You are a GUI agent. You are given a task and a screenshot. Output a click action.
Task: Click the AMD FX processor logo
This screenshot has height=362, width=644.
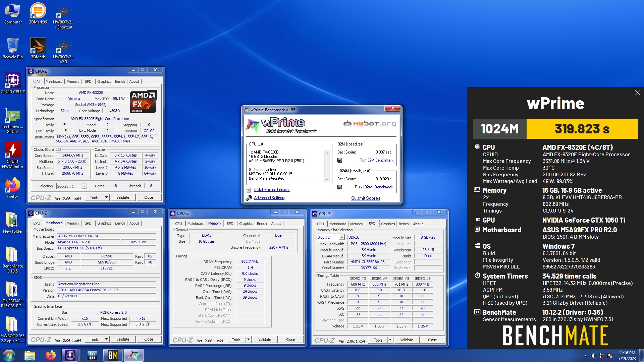tap(143, 102)
